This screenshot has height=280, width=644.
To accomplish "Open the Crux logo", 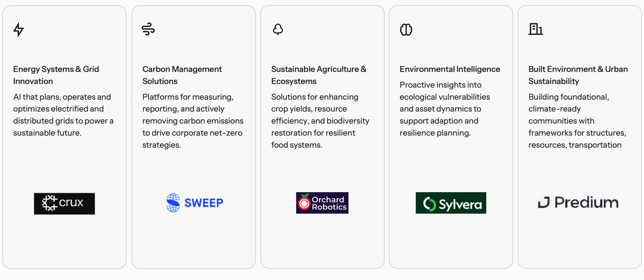I will tap(64, 203).
